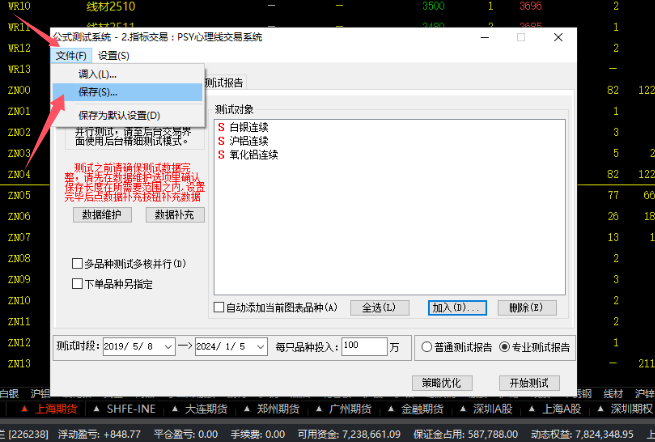Select the ZN13 row in quote list
Screen dimensions: 655x442
pyautogui.click(x=19, y=363)
